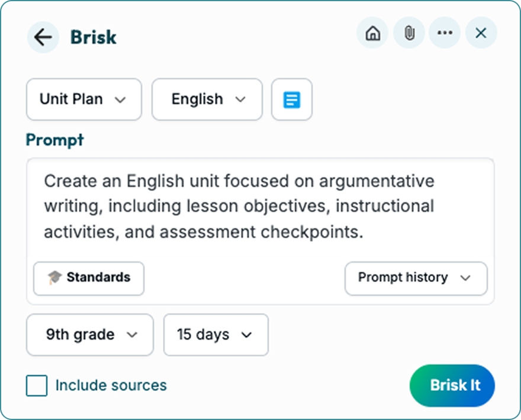Click the Brisk title text
The image size is (521, 420).
pos(93,37)
